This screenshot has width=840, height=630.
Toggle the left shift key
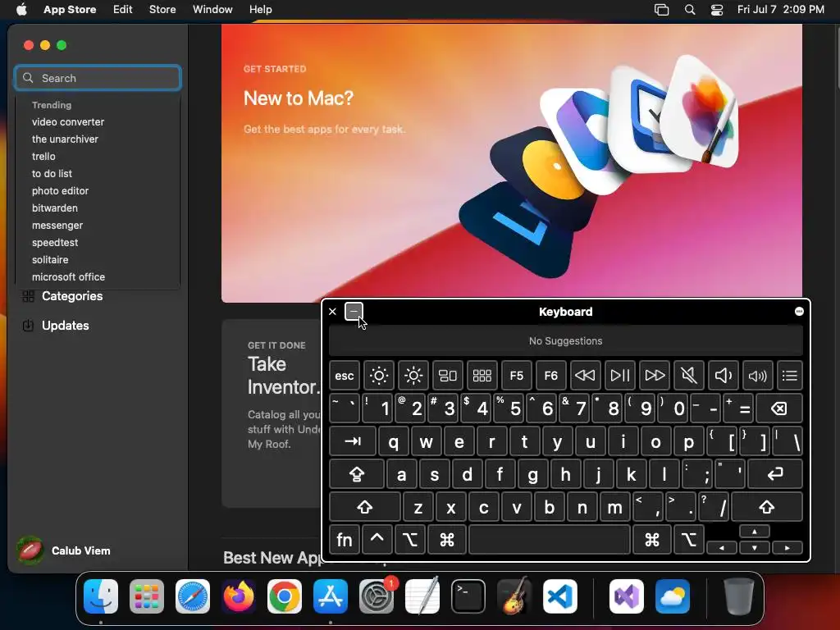click(365, 507)
